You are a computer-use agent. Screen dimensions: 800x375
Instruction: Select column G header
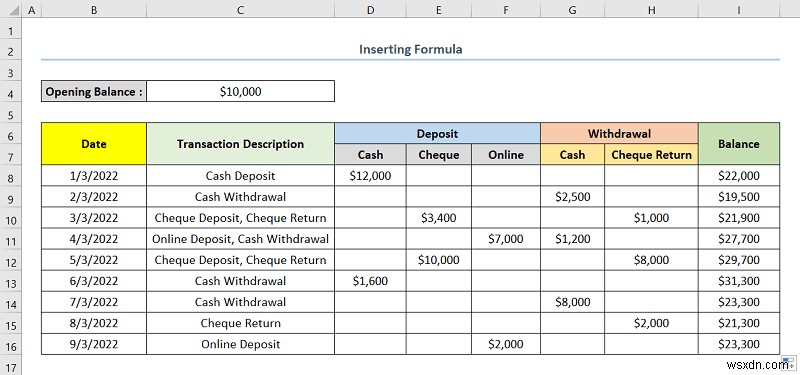[x=572, y=10]
